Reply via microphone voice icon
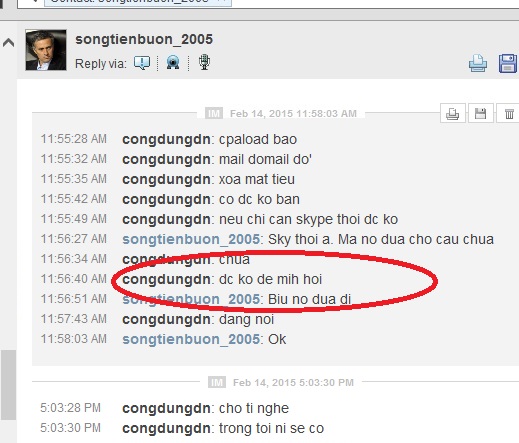The height and width of the screenshot is (443, 519). pos(204,62)
